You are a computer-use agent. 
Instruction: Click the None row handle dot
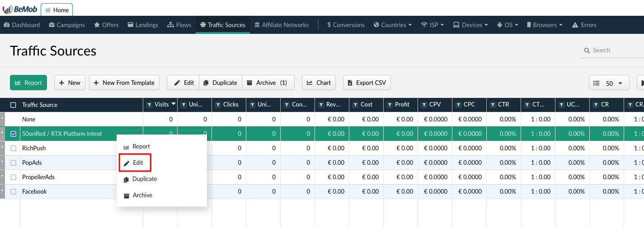tap(2, 119)
